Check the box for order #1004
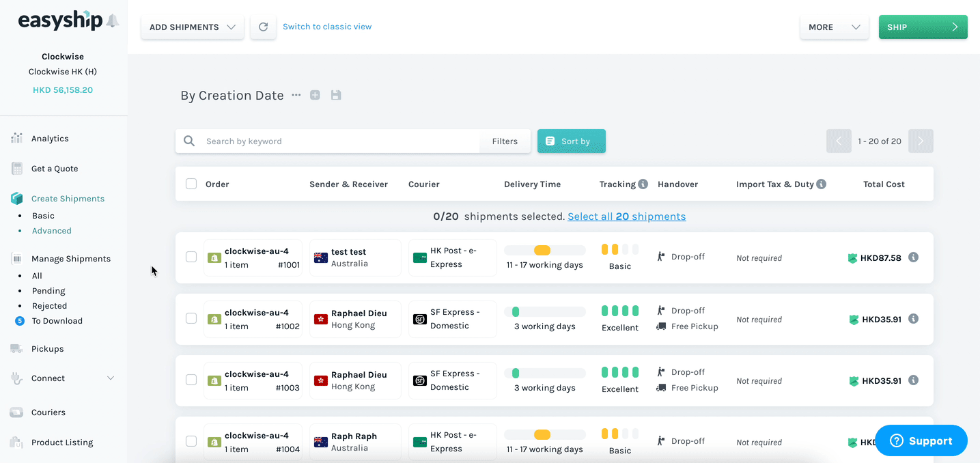The image size is (980, 463). click(191, 441)
